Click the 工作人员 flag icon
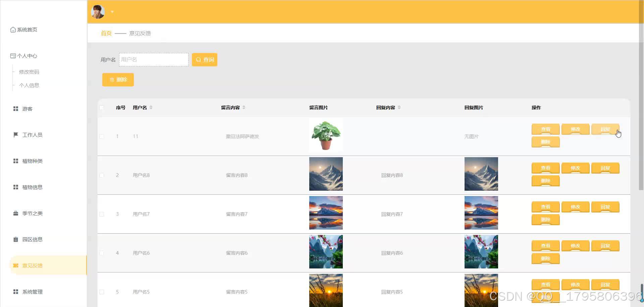This screenshot has height=307, width=644. coord(16,135)
